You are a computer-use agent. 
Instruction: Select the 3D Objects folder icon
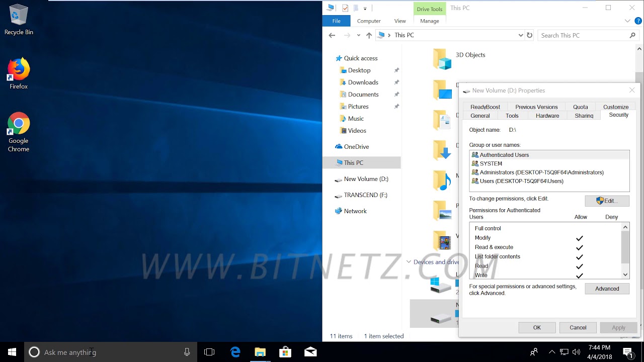[442, 59]
